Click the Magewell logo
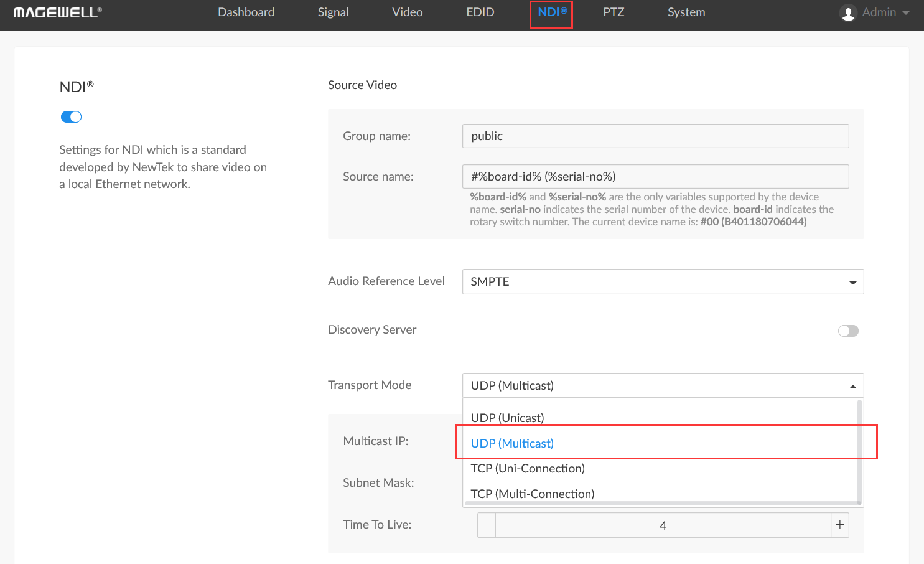This screenshot has height=564, width=924. [57, 12]
